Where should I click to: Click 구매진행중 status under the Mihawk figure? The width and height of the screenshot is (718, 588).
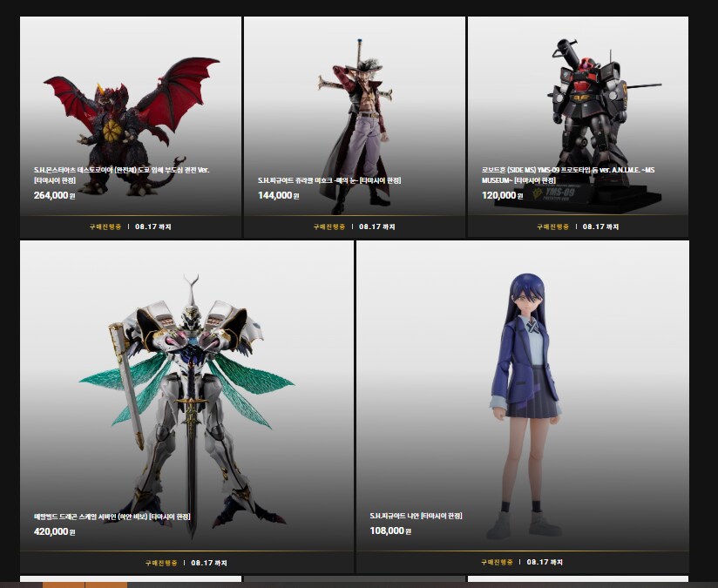click(329, 226)
